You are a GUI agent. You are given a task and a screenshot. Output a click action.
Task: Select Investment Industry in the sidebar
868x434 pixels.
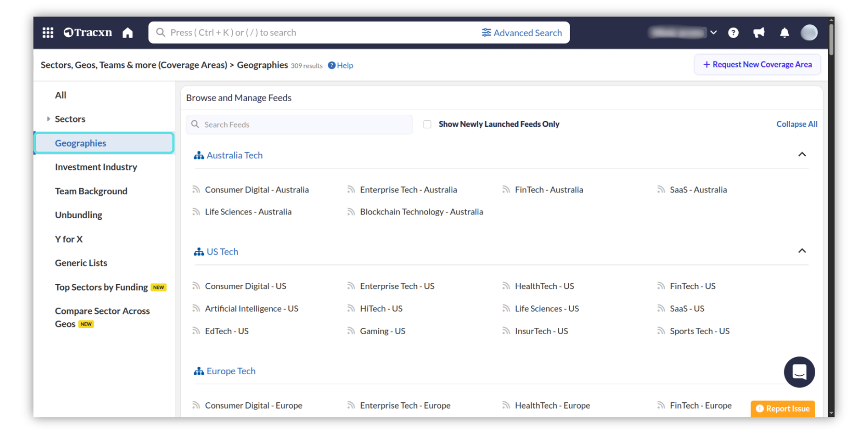(96, 167)
